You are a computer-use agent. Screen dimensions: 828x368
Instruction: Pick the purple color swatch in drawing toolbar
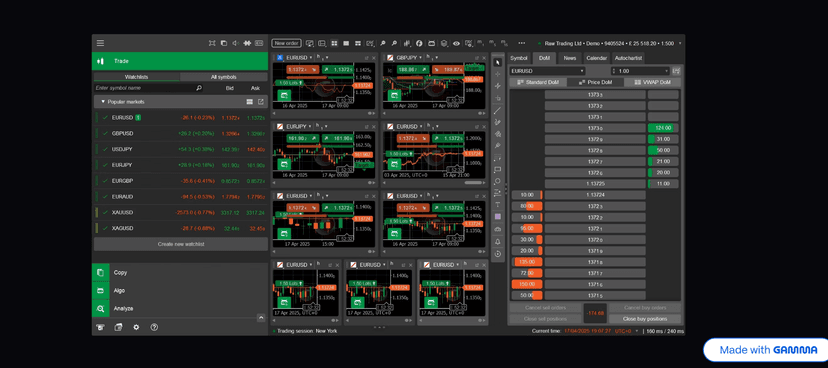pos(497,216)
